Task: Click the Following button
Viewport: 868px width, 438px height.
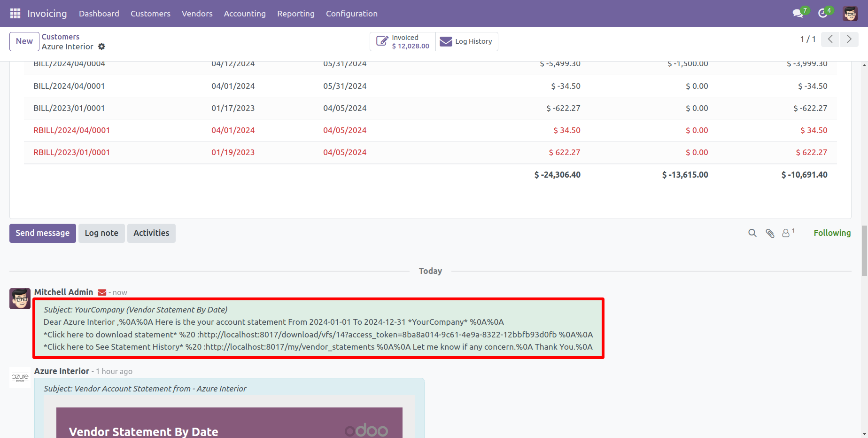Action: pos(832,233)
